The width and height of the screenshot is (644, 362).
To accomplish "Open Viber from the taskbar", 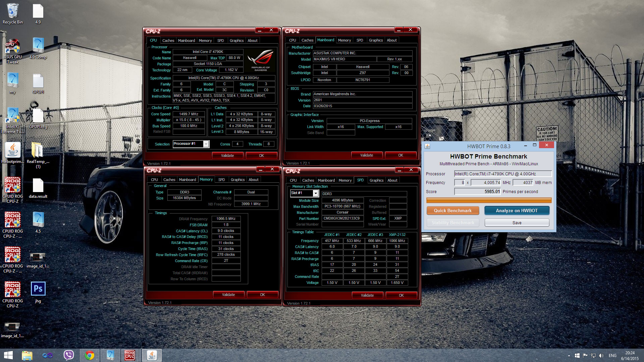I will [69, 355].
